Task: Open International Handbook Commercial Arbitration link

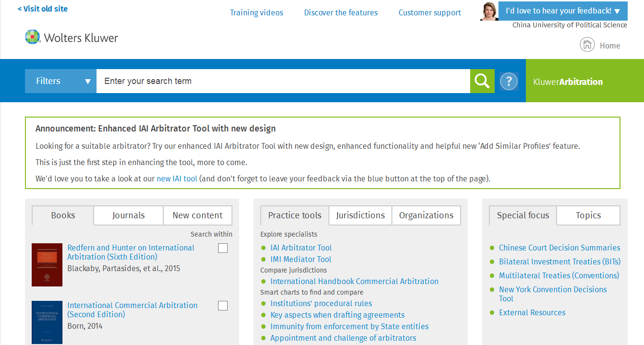Action: click(x=354, y=281)
